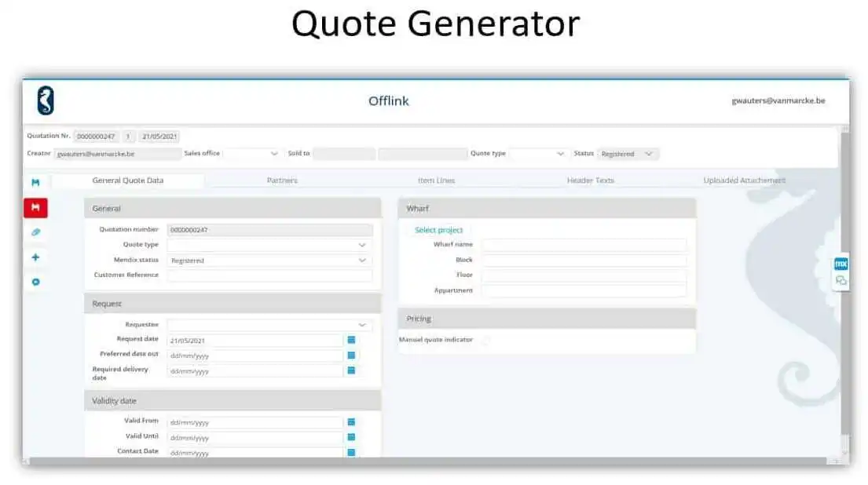Viewport: 868px width, 485px height.
Task: Click the Valid From date field
Action: point(255,422)
